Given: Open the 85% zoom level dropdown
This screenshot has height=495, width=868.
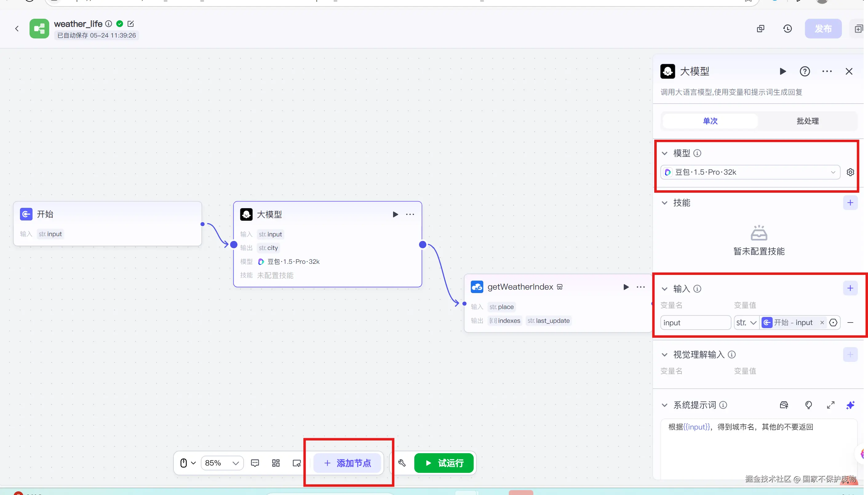Looking at the screenshot, I should 222,463.
